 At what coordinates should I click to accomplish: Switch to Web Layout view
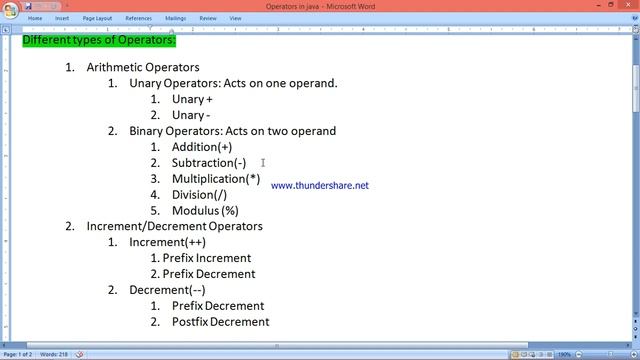click(x=532, y=355)
